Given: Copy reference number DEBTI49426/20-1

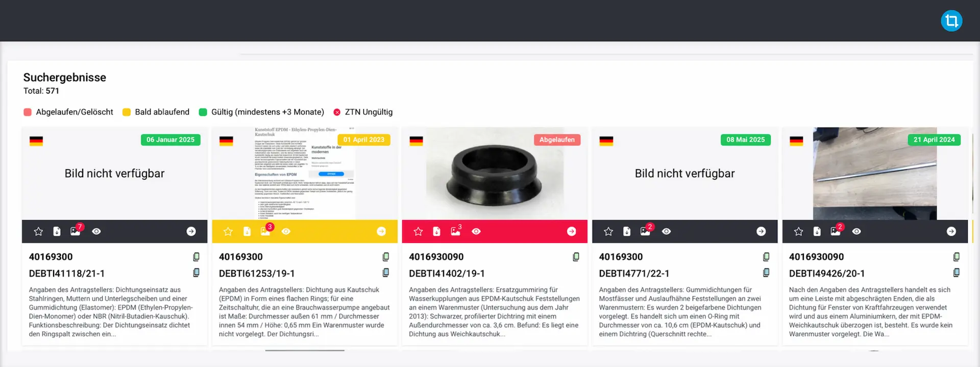Looking at the screenshot, I should pos(956,273).
